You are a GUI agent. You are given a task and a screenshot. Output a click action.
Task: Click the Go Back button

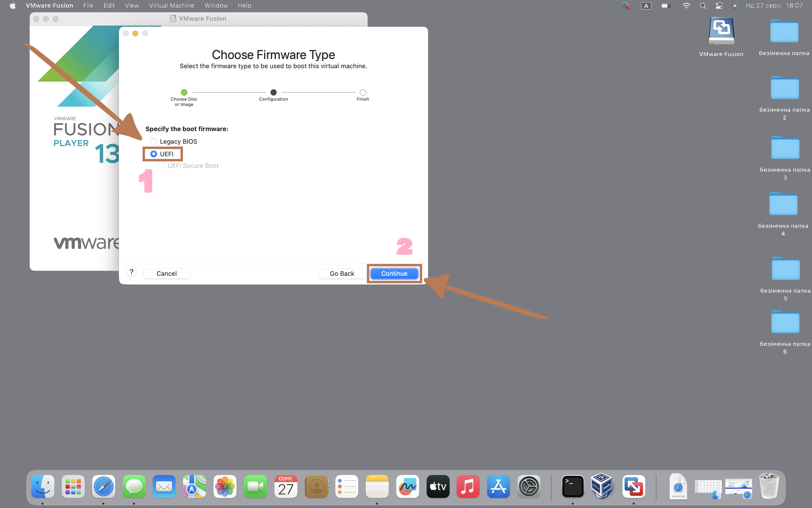pos(342,274)
